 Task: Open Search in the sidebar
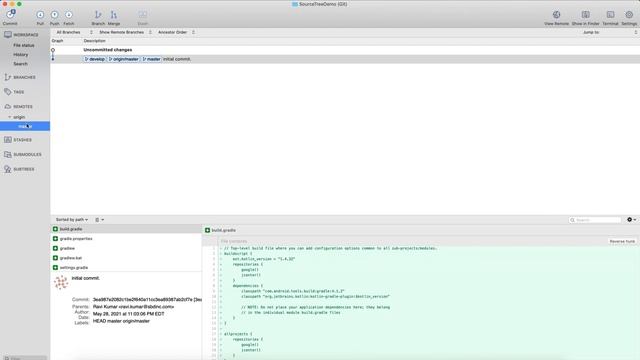click(20, 64)
